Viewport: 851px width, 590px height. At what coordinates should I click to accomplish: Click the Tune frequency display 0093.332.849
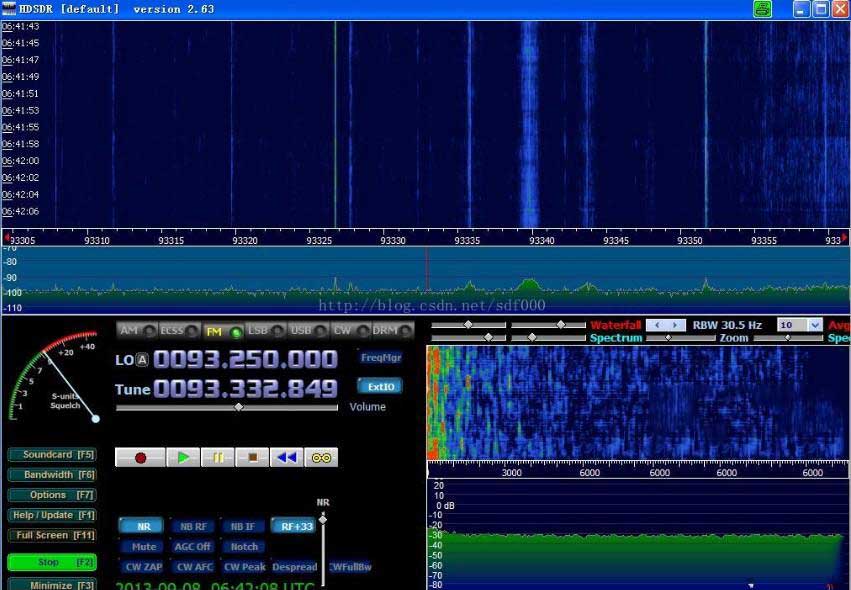[x=245, y=389]
